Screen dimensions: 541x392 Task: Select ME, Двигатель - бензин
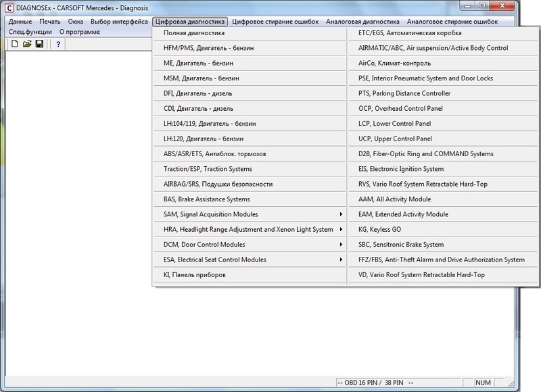(250, 63)
